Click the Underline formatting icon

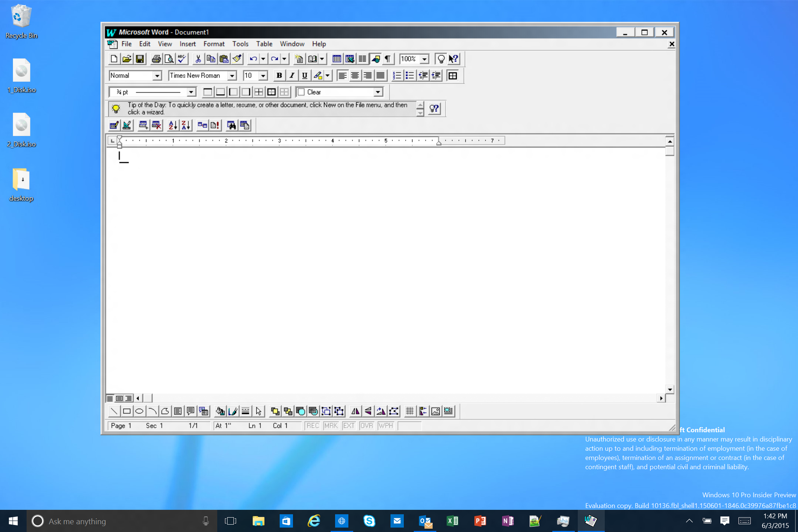303,75
